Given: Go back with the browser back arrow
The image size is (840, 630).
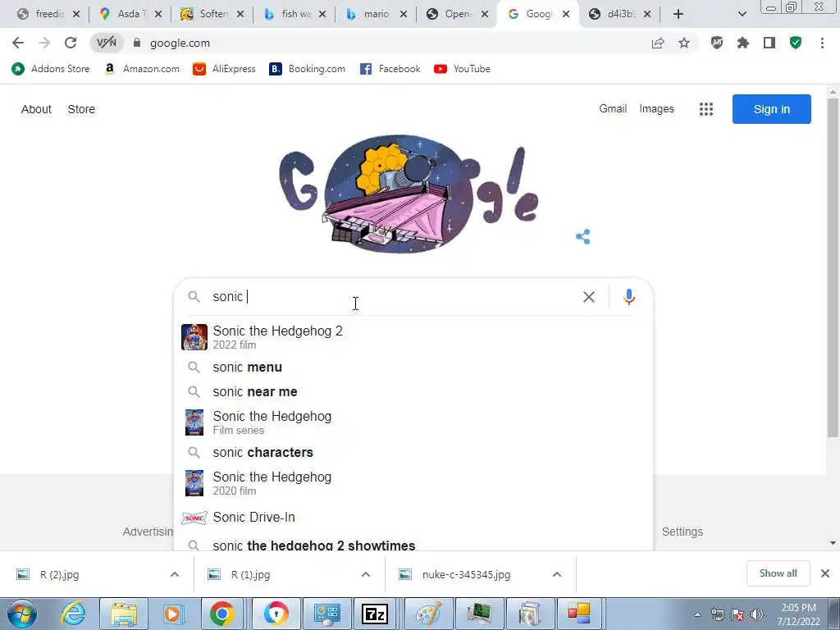Looking at the screenshot, I should tap(18, 43).
